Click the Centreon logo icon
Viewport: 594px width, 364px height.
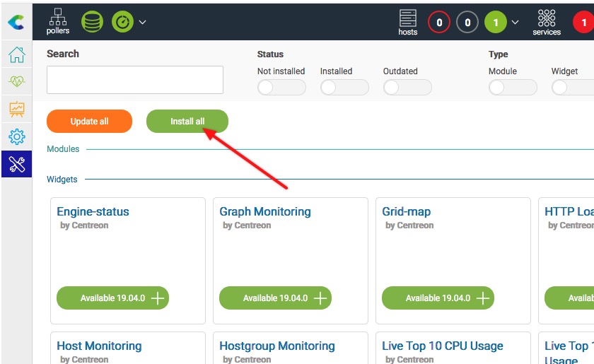(x=16, y=23)
